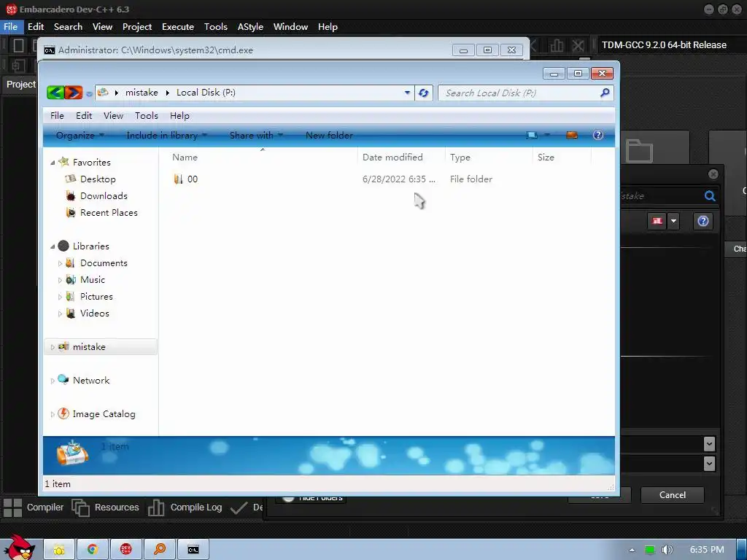The width and height of the screenshot is (747, 560).
Task: Open Chrome from the taskbar
Action: point(92,550)
